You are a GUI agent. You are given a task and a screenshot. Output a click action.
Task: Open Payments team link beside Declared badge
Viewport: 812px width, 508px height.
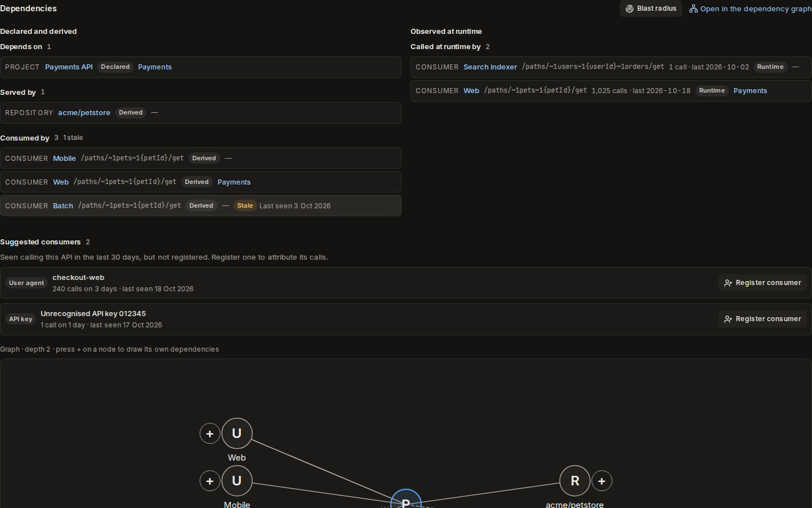155,67
